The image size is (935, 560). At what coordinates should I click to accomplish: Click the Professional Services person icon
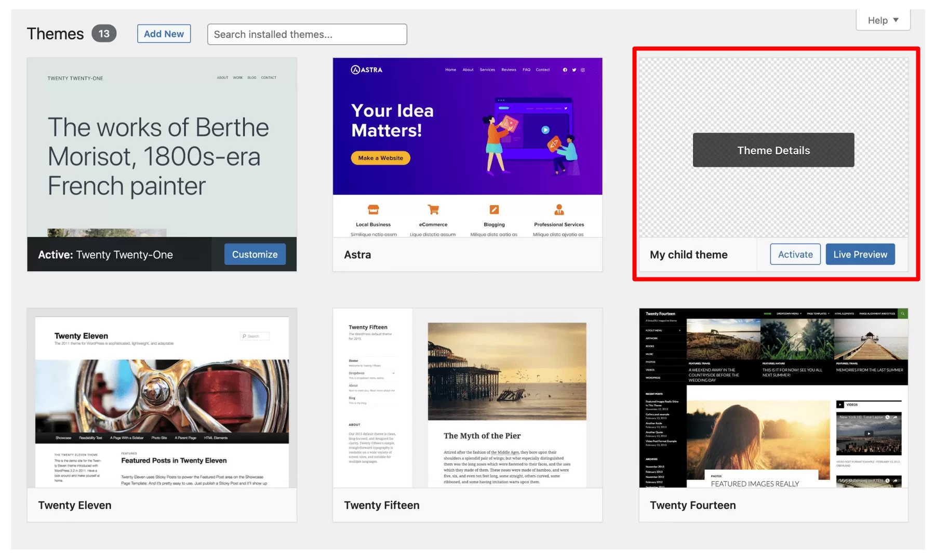click(559, 209)
